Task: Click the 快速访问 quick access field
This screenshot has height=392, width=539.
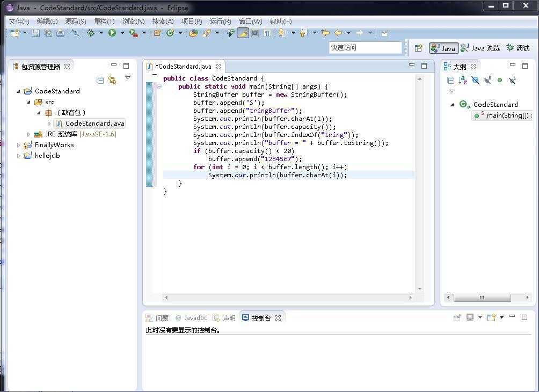Action: (x=366, y=48)
